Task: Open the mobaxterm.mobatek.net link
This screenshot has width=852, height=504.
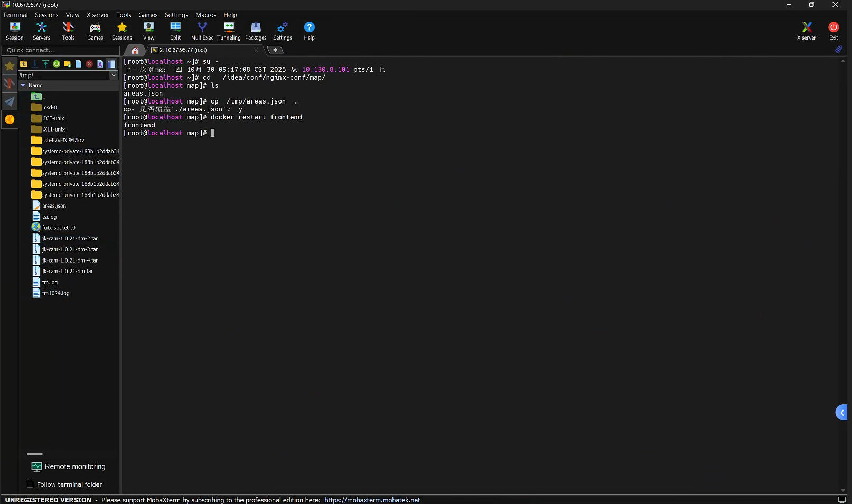Action: click(x=372, y=500)
